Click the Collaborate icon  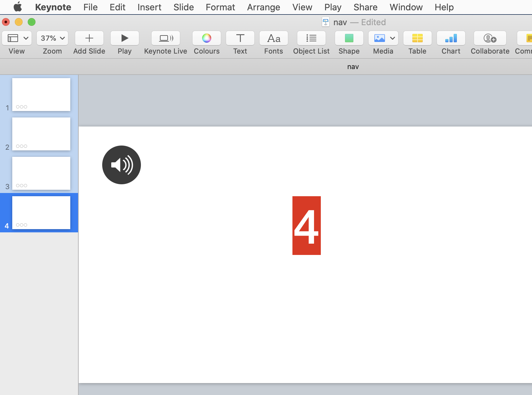(490, 38)
